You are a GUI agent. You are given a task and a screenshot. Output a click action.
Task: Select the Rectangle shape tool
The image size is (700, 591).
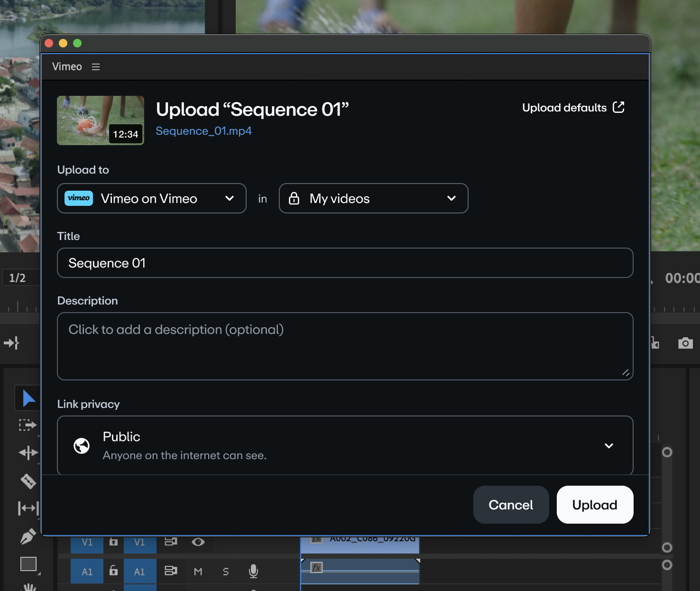click(28, 564)
